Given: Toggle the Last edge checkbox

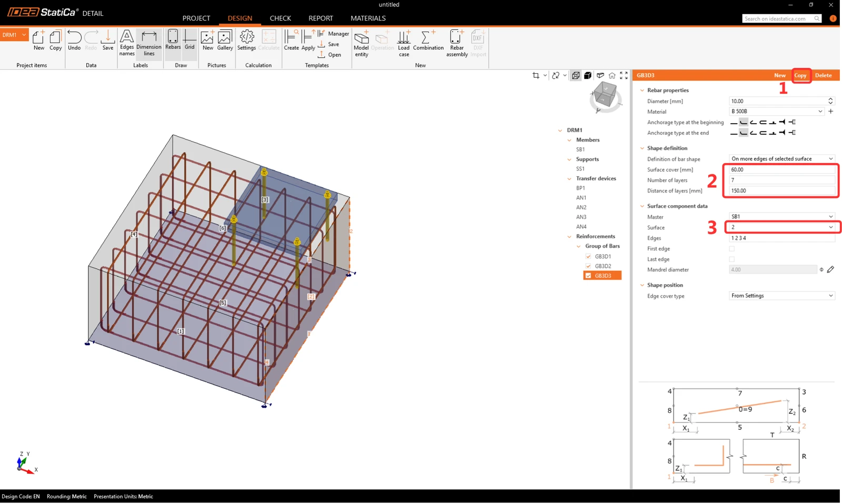Looking at the screenshot, I should (x=731, y=259).
